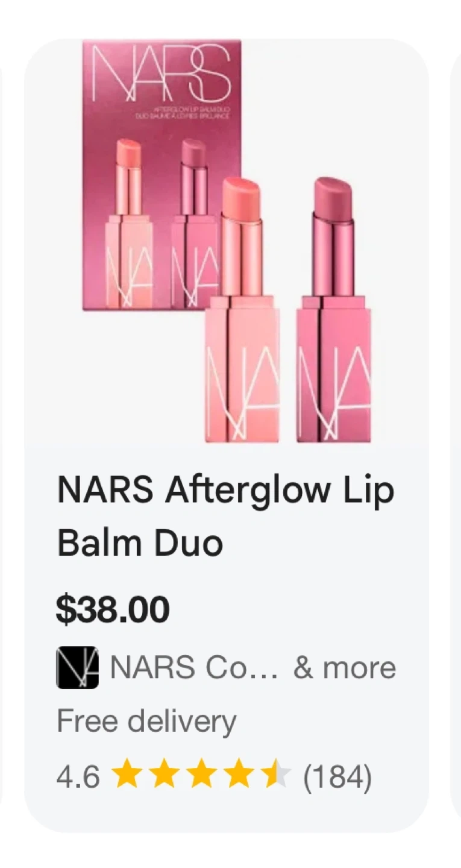Select the $38.00 price text
The image size is (461, 868).
[113, 609]
